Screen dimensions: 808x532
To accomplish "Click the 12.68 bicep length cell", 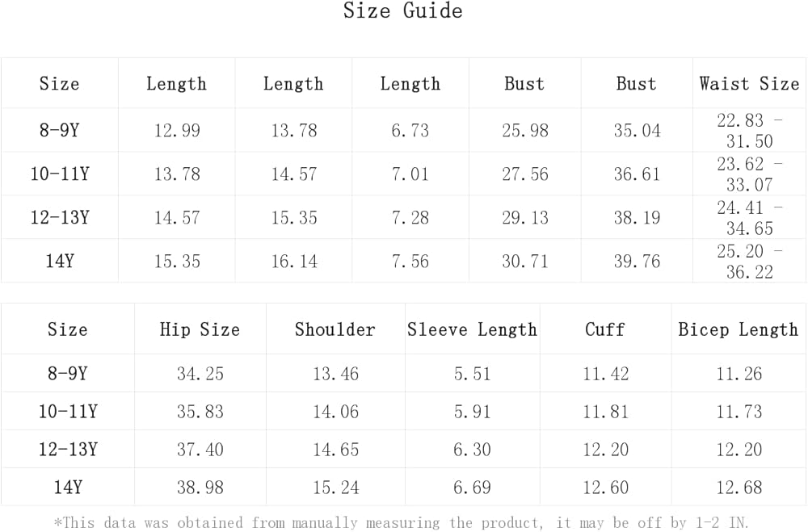I will click(738, 488).
